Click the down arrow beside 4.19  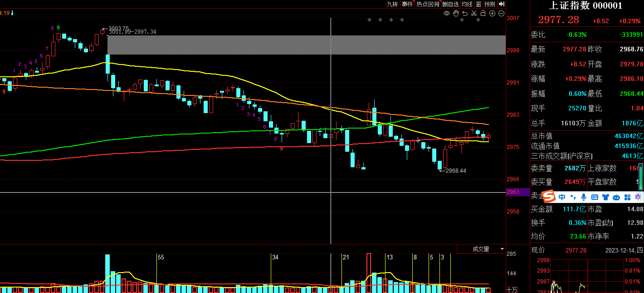pos(12,13)
